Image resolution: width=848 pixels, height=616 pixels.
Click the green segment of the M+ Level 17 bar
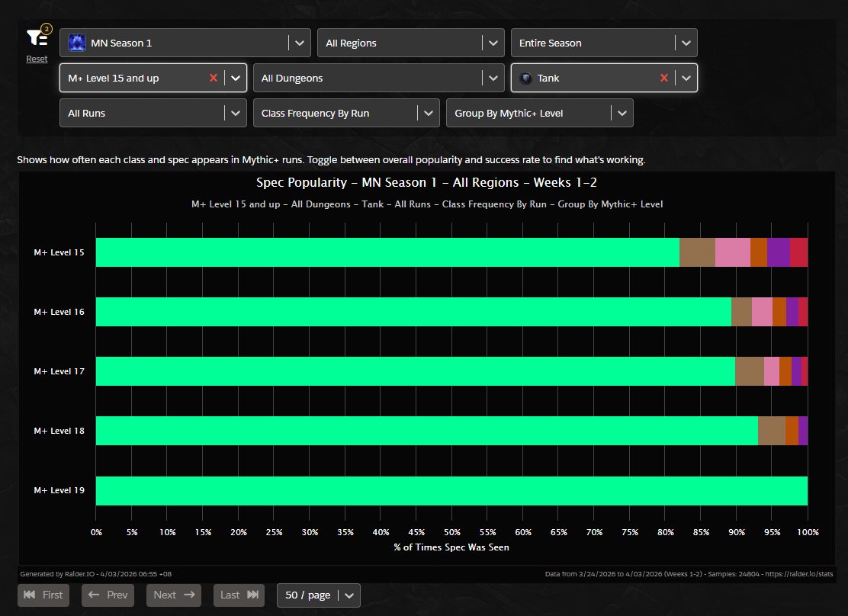(x=416, y=371)
